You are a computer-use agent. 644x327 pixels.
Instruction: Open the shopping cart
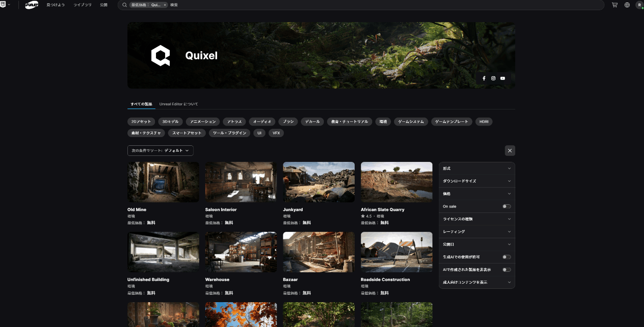coord(615,5)
